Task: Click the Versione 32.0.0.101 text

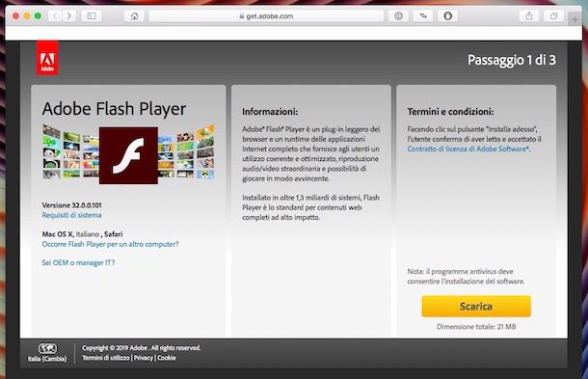Action: (71, 205)
